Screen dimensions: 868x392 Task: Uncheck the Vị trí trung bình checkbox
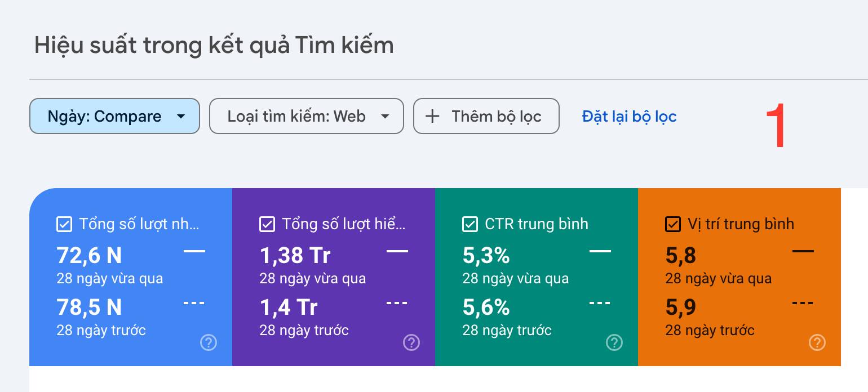(673, 224)
